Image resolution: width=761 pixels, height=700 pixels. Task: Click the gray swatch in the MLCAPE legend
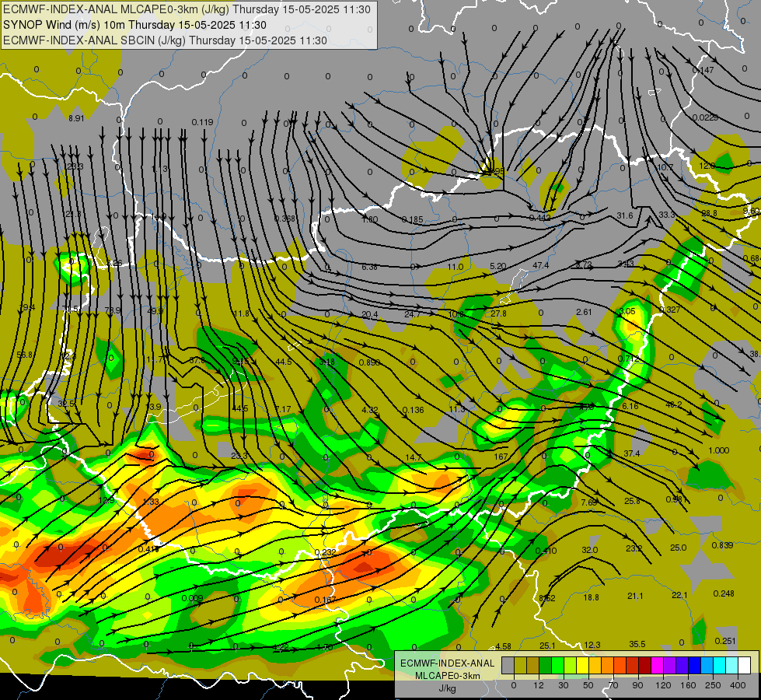[508, 665]
